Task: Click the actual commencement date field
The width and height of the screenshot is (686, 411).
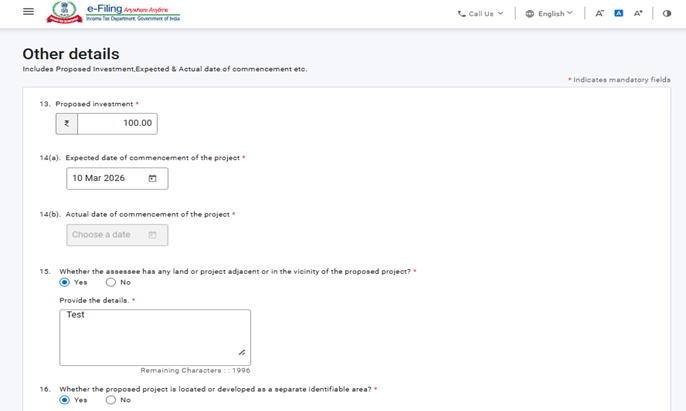Action: tap(105, 235)
